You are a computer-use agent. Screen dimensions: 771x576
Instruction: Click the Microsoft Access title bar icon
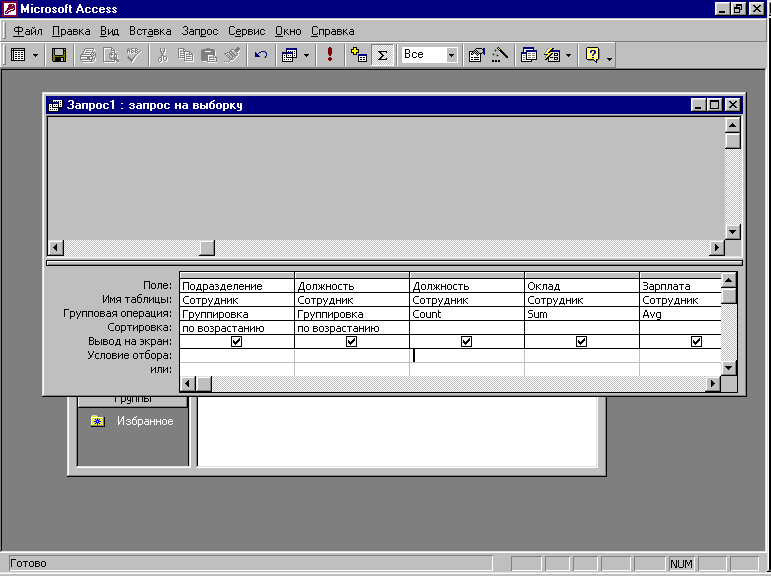pyautogui.click(x=9, y=8)
